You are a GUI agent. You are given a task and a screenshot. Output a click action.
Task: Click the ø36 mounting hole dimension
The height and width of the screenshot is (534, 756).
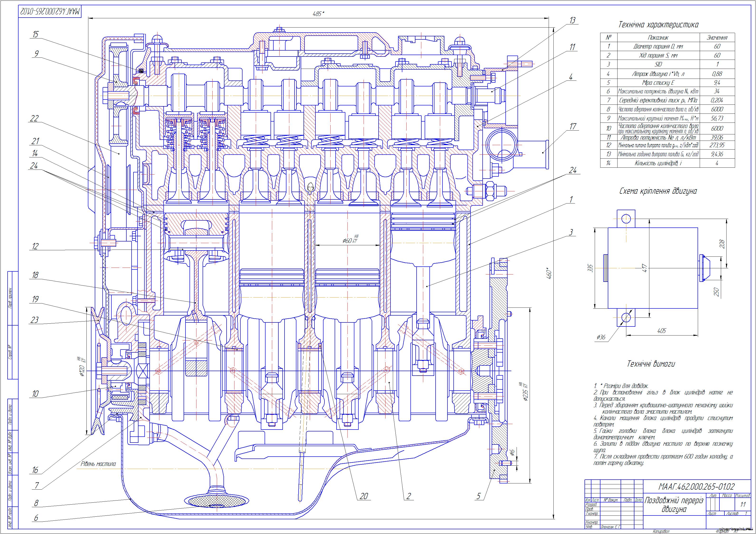pos(601,337)
